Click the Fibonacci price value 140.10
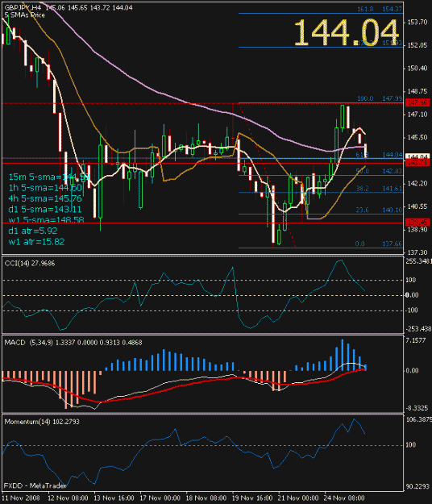The width and height of the screenshot is (432, 504). (x=393, y=210)
